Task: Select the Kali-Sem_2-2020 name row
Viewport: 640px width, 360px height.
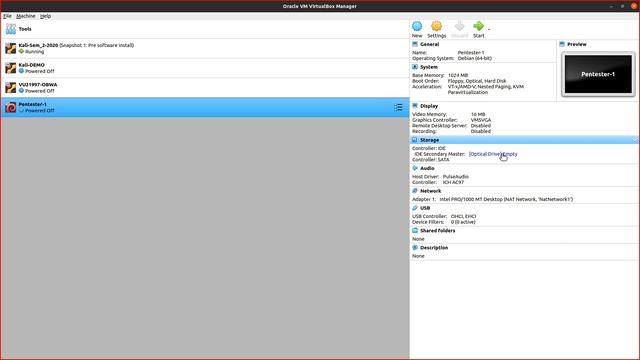Action: click(x=205, y=48)
